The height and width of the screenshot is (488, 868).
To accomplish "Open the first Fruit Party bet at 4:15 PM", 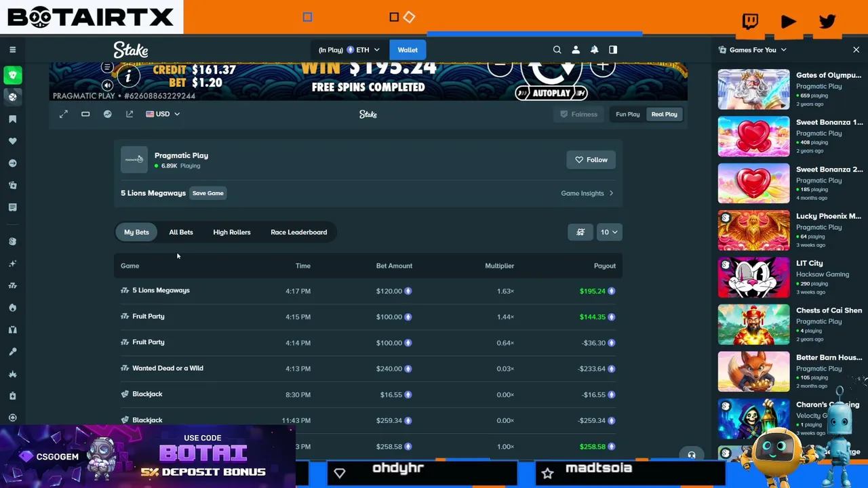I will [x=368, y=317].
